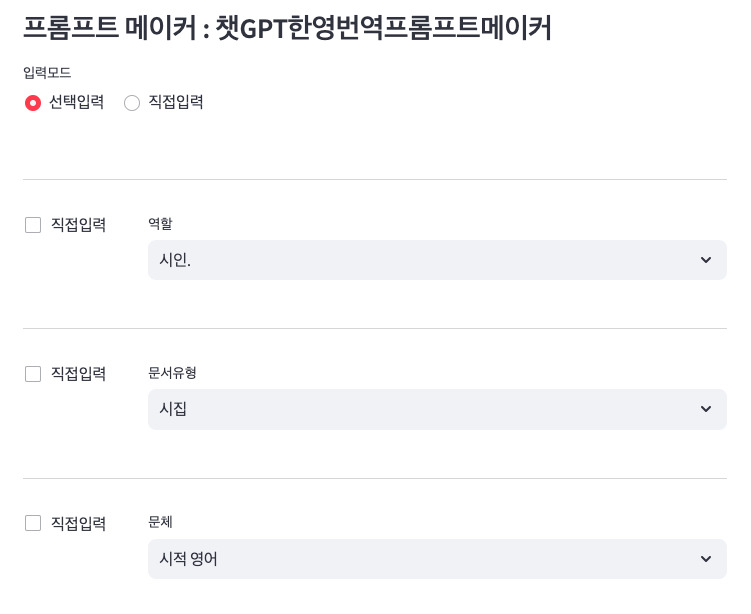Click the 프롬프트 메이커 page heading
The height and width of the screenshot is (614, 751).
point(287,28)
